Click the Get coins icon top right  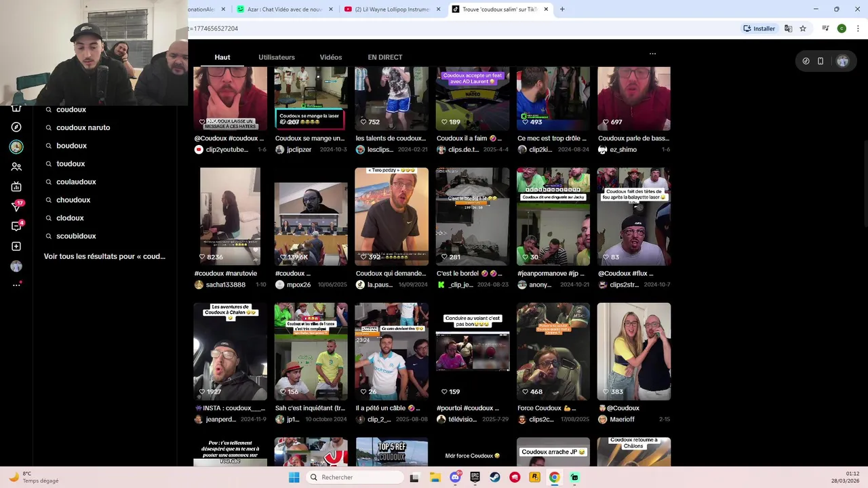pos(806,61)
